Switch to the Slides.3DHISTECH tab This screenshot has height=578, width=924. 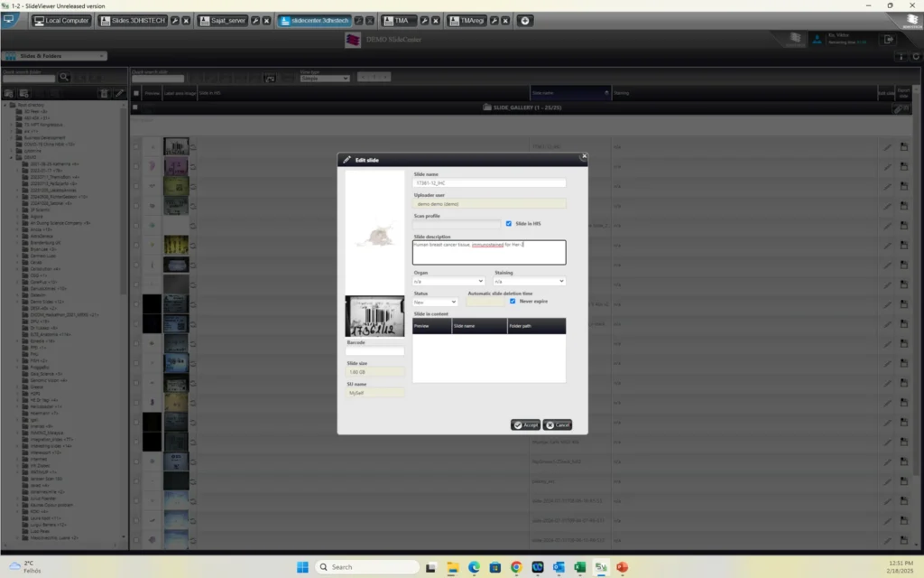134,21
